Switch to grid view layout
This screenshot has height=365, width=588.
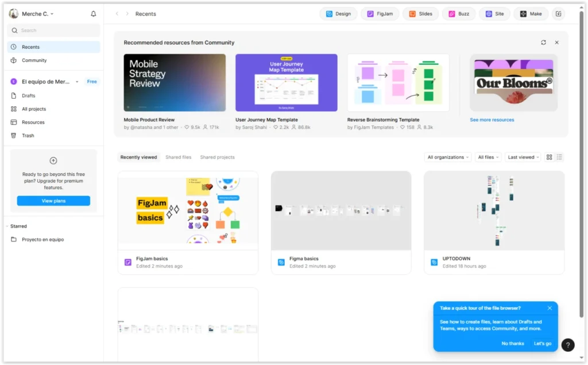pyautogui.click(x=549, y=157)
